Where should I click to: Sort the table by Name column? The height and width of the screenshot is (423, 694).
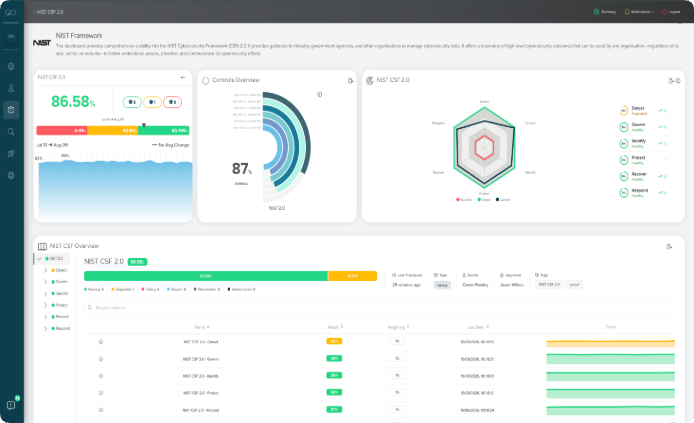pyautogui.click(x=202, y=327)
